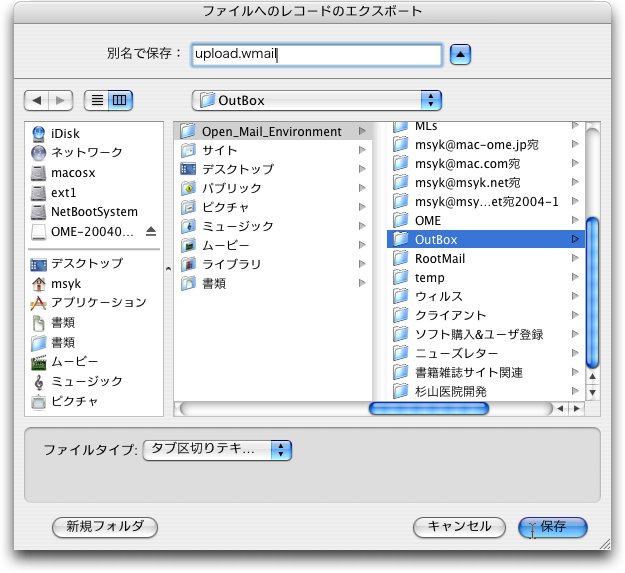Eject the OME-20040 disk image
Viewport: 625px width, 573px height.
coord(151,231)
